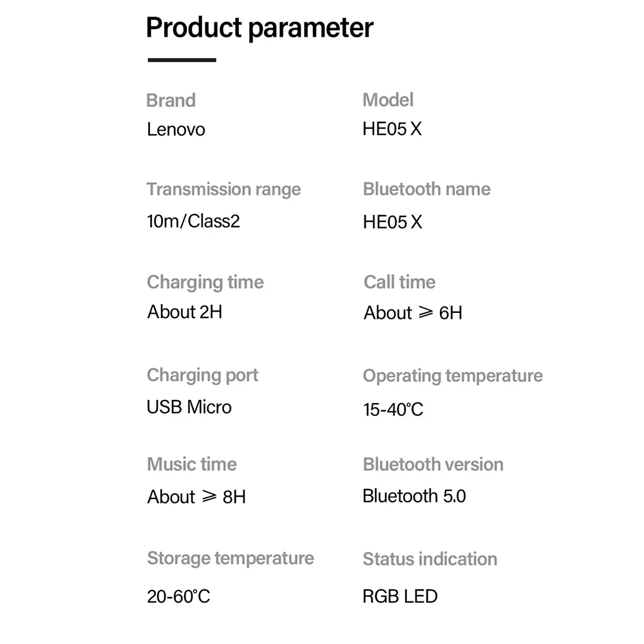Click the Call time label
644x644 pixels.
[400, 282]
